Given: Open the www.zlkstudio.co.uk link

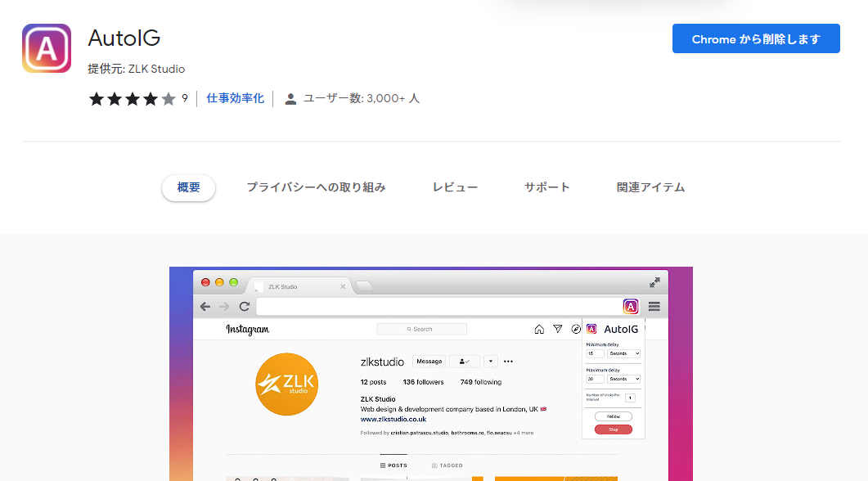Looking at the screenshot, I should (393, 420).
